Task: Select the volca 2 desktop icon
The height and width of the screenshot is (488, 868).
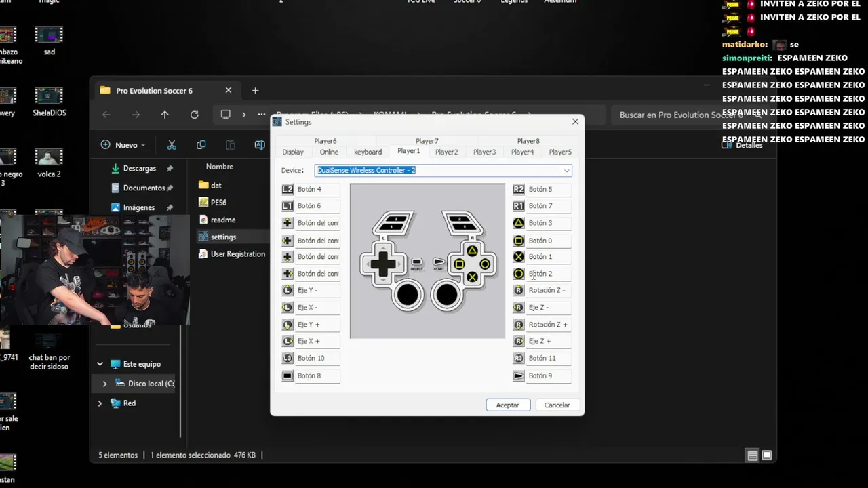Action: pyautogui.click(x=49, y=163)
